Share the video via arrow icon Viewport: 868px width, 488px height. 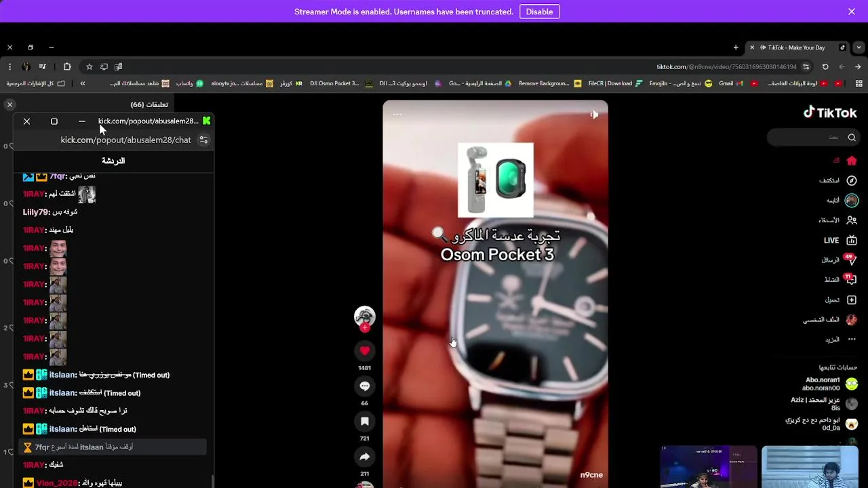(364, 456)
